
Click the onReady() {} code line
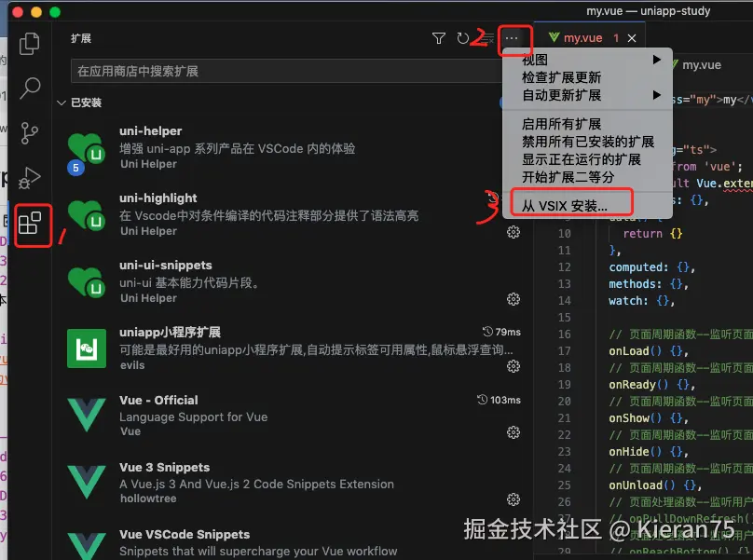tap(651, 385)
